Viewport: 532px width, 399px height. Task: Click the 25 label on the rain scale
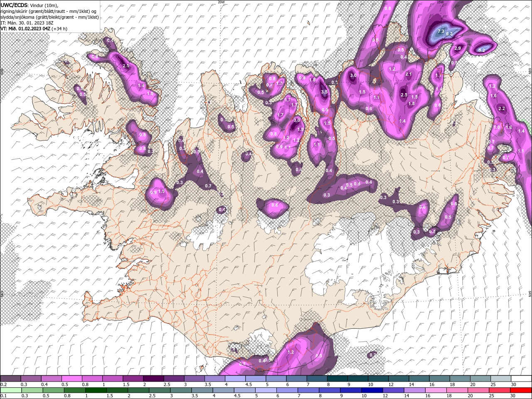[x=493, y=396]
